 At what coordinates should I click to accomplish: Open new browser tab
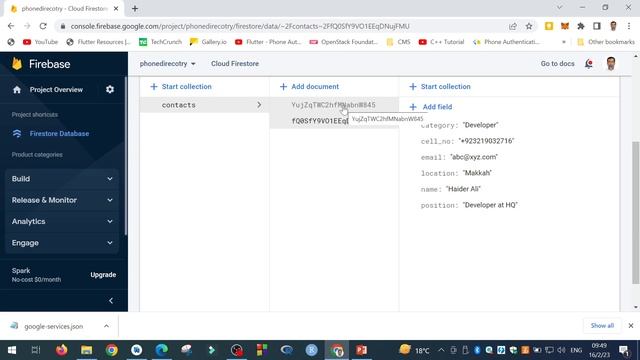tap(135, 9)
